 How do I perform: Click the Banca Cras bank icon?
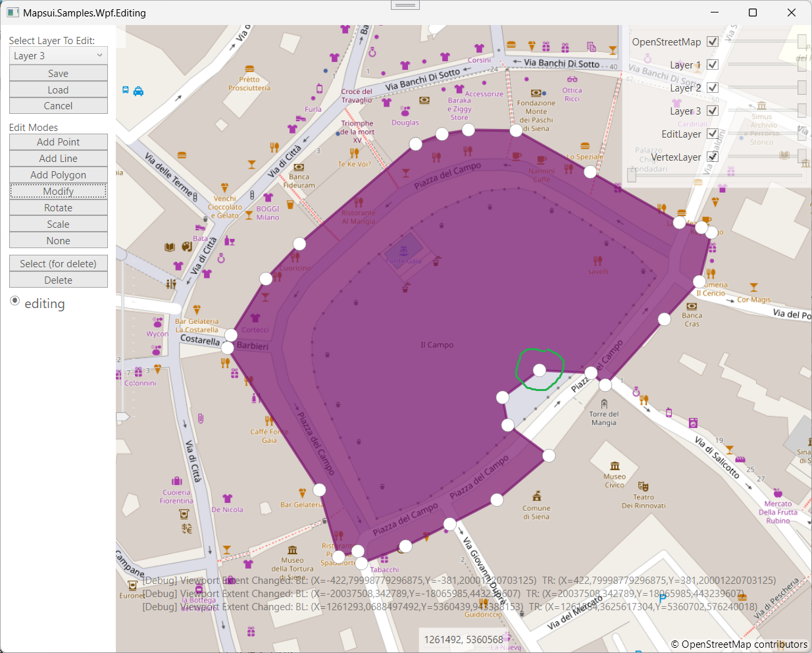pyautogui.click(x=692, y=307)
